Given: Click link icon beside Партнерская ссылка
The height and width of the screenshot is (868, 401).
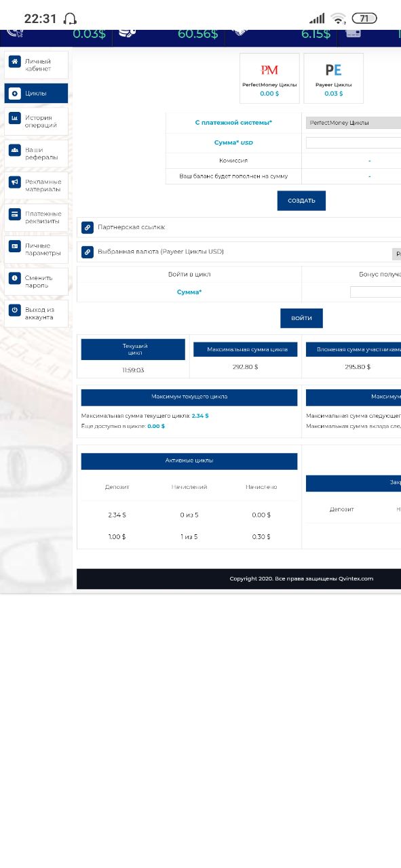Looking at the screenshot, I should [87, 228].
